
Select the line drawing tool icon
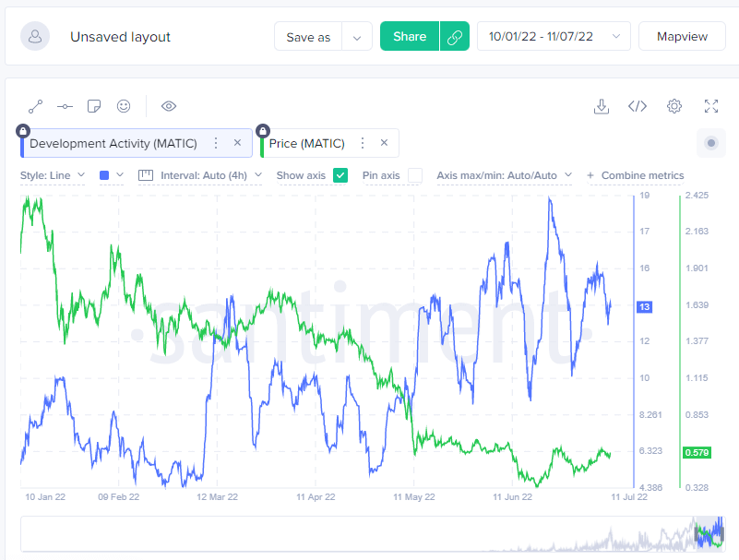tap(35, 106)
